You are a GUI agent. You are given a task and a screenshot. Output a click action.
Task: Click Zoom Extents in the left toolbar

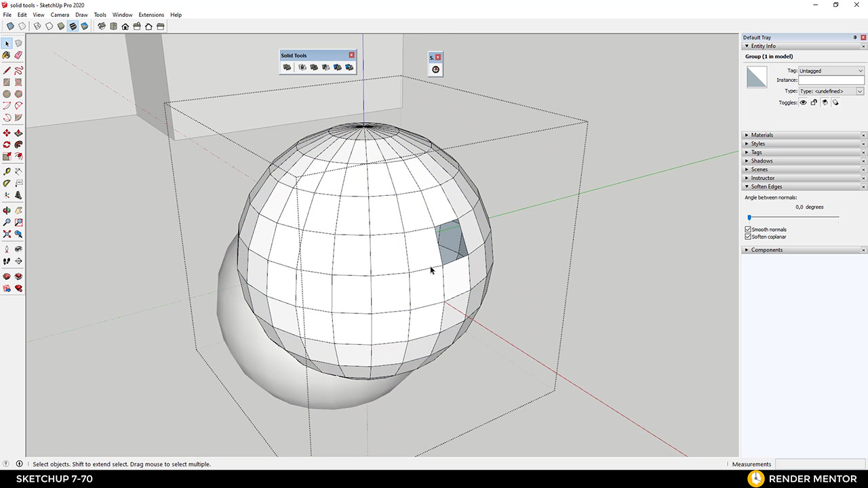pyautogui.click(x=7, y=234)
